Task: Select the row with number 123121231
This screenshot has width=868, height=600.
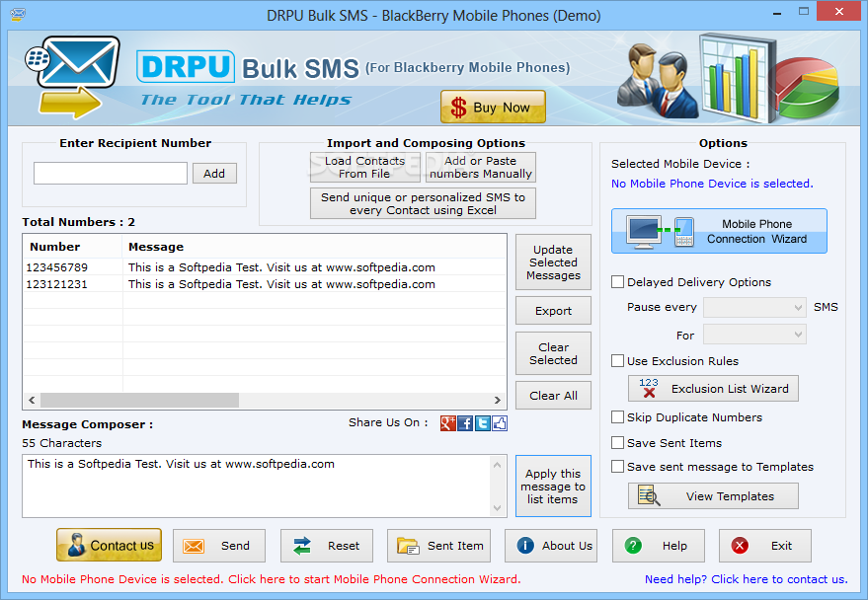Action: [265, 283]
